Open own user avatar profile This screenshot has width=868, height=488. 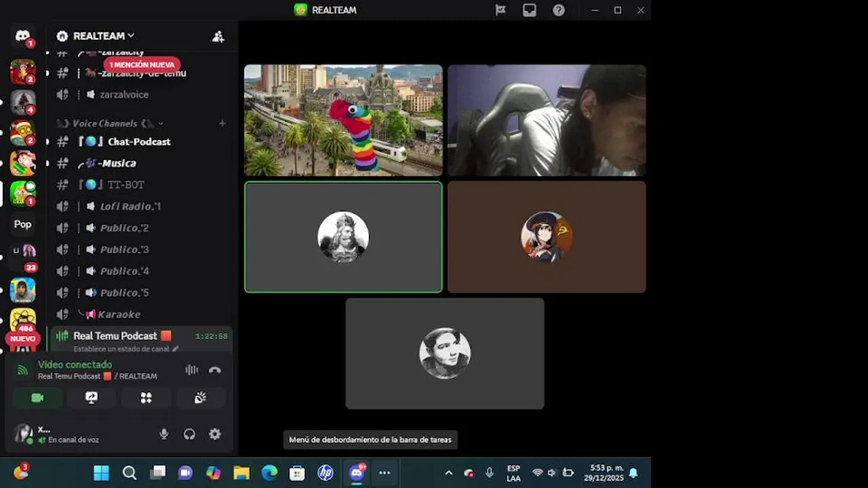pyautogui.click(x=23, y=434)
